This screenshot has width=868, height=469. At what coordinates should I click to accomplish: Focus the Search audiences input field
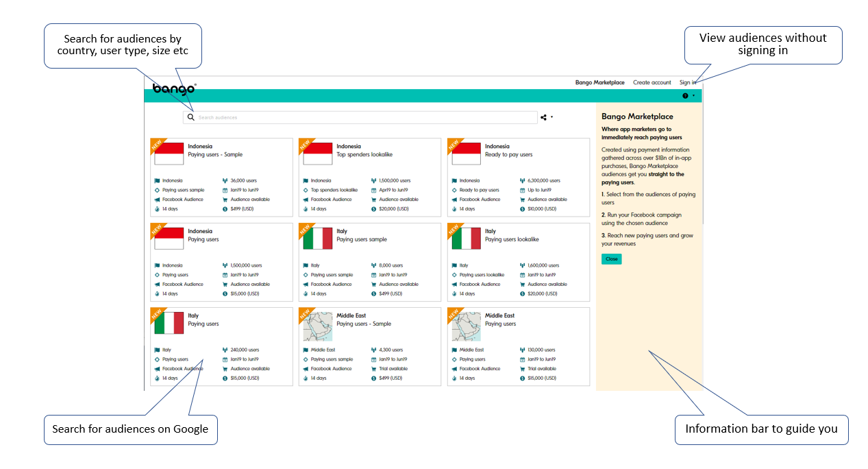(x=360, y=117)
